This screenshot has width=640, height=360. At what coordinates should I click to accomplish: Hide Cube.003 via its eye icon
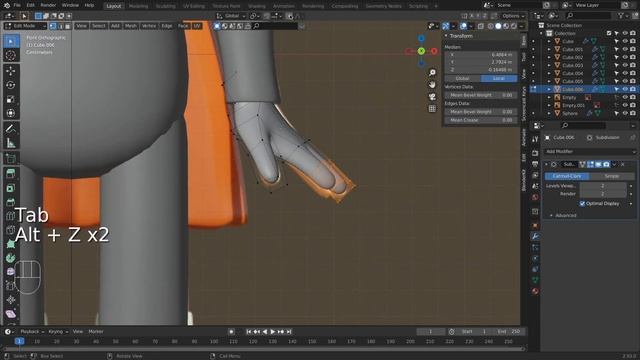tap(624, 65)
